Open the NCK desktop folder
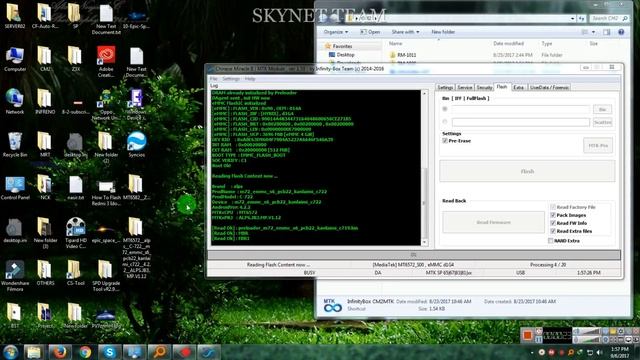This screenshot has width=640, height=360. [x=45, y=188]
